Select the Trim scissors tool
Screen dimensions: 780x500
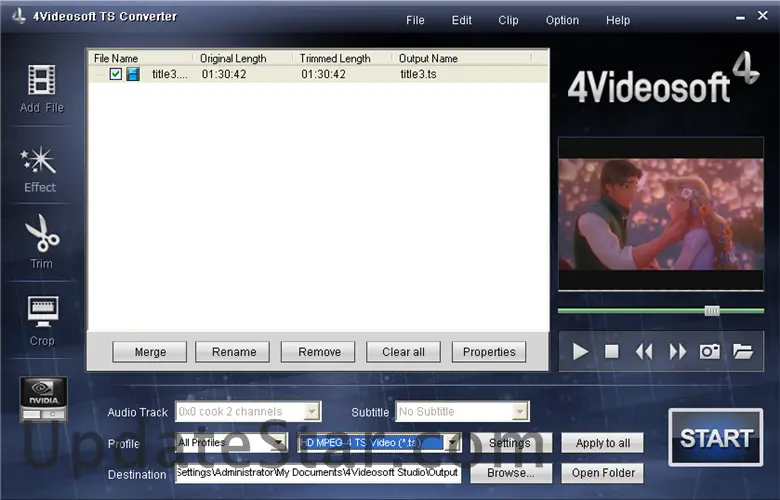click(x=42, y=241)
